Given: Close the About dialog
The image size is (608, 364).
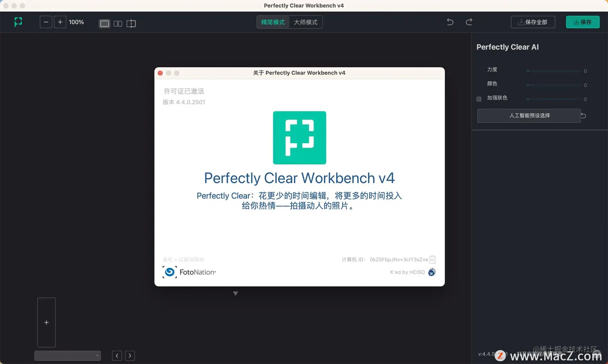Looking at the screenshot, I should click(160, 73).
